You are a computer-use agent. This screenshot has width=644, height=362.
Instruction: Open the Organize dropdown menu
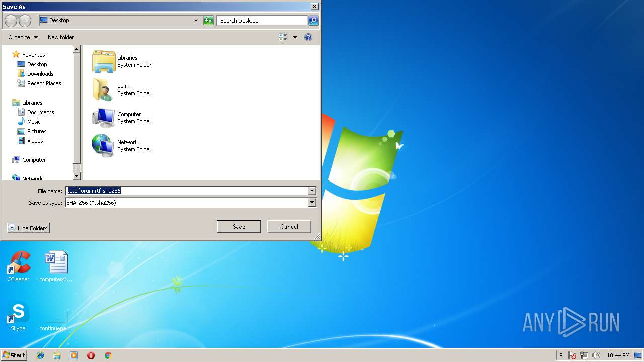23,37
